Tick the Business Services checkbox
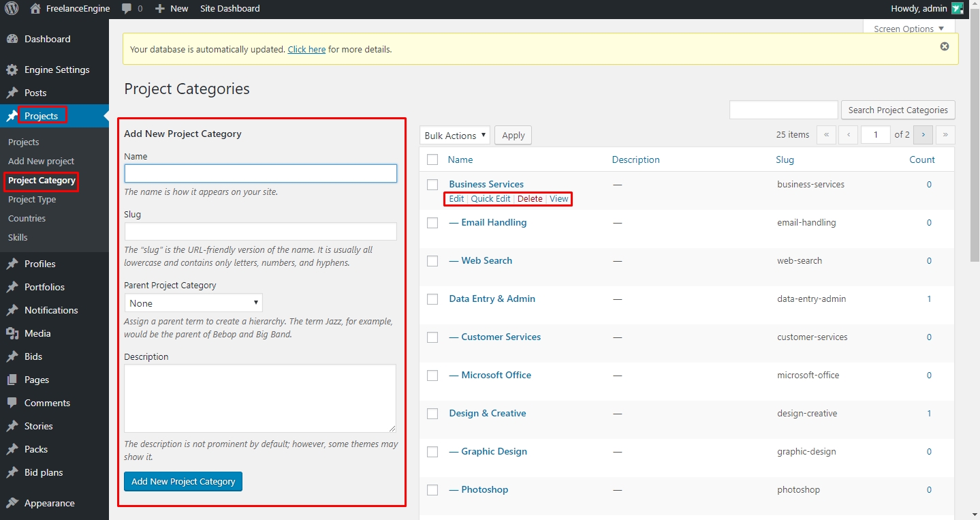 tap(432, 185)
